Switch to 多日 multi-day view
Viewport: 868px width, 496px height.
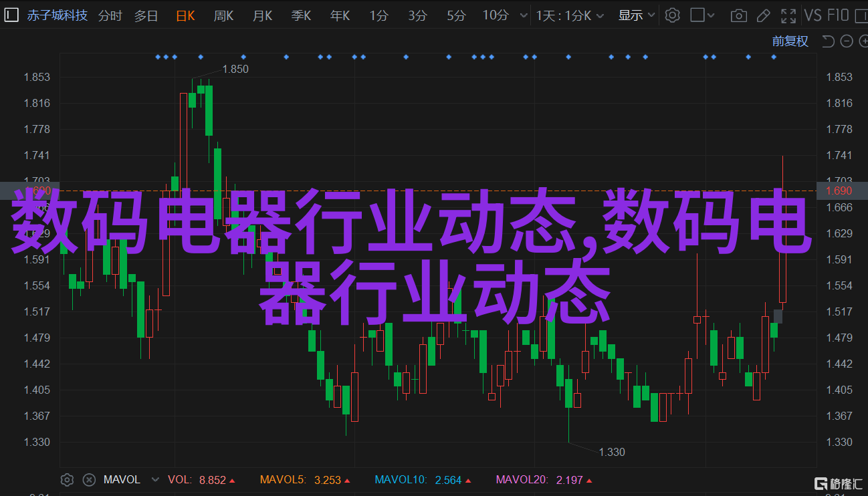click(146, 15)
